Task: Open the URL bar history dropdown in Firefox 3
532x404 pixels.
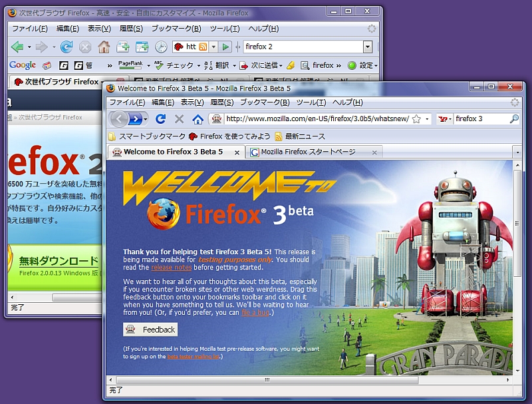Action: coord(427,119)
